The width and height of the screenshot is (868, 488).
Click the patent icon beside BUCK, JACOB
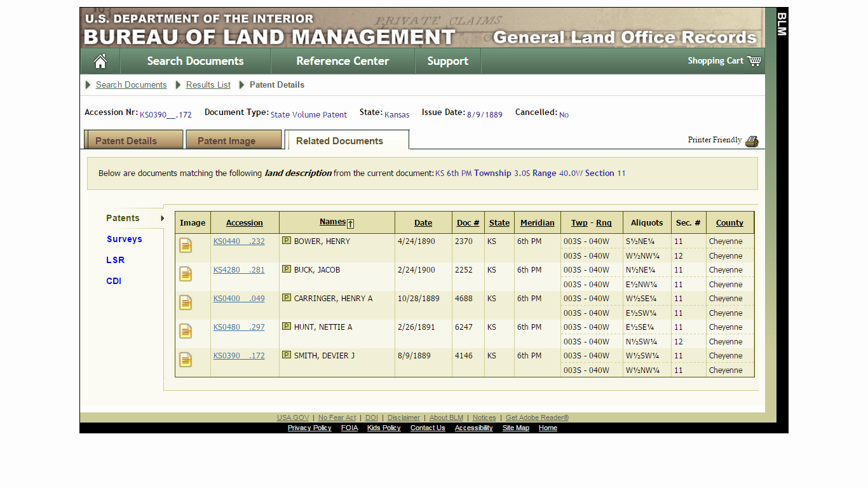(x=285, y=269)
